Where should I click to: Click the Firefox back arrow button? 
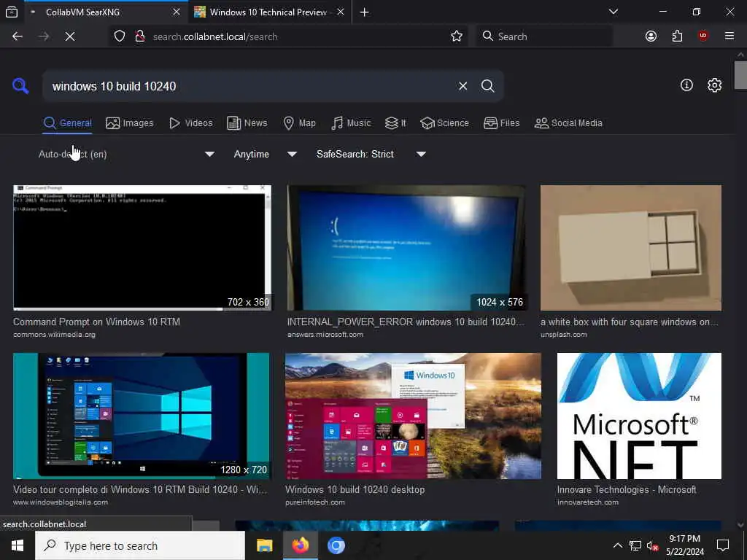pyautogui.click(x=18, y=36)
